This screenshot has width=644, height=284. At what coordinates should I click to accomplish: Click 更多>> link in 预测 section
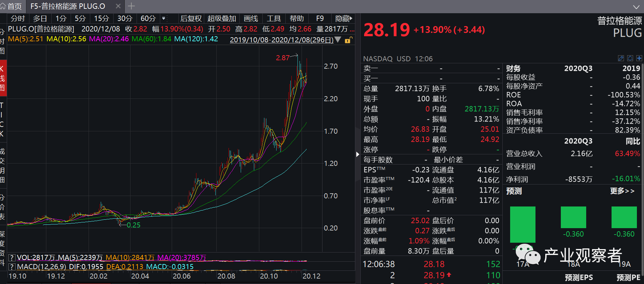pos(622,191)
